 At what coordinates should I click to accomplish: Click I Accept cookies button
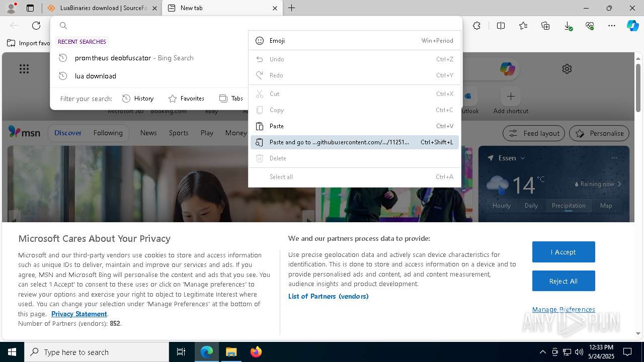(x=563, y=252)
